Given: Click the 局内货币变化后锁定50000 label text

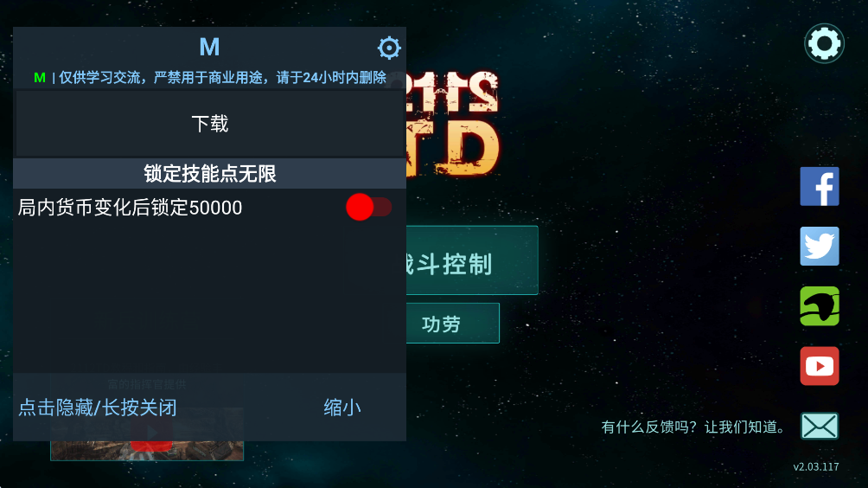Looking at the screenshot, I should (130, 208).
